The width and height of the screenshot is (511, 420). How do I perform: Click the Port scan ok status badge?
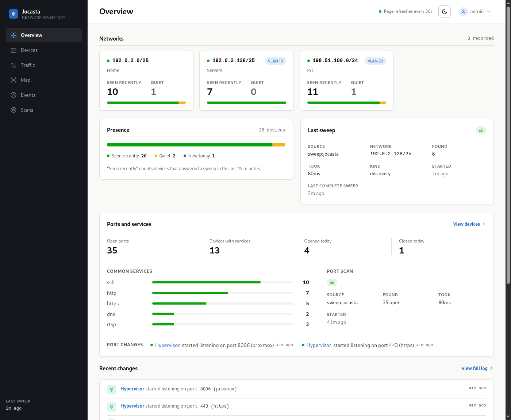[332, 283]
